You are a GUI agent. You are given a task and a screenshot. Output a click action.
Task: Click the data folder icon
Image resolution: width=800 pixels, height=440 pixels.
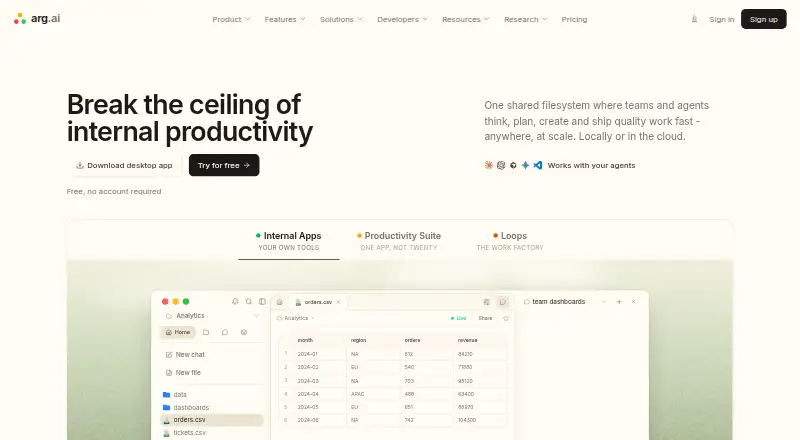[166, 395]
